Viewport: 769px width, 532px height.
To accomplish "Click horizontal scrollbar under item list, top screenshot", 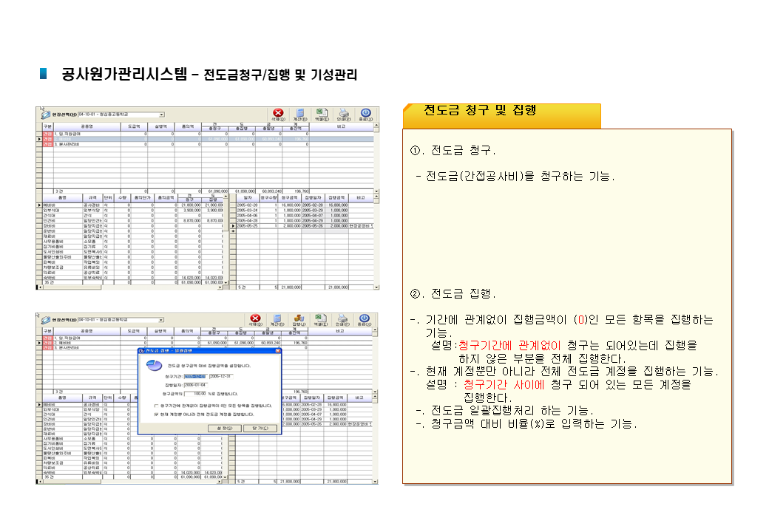I will pos(132,287).
